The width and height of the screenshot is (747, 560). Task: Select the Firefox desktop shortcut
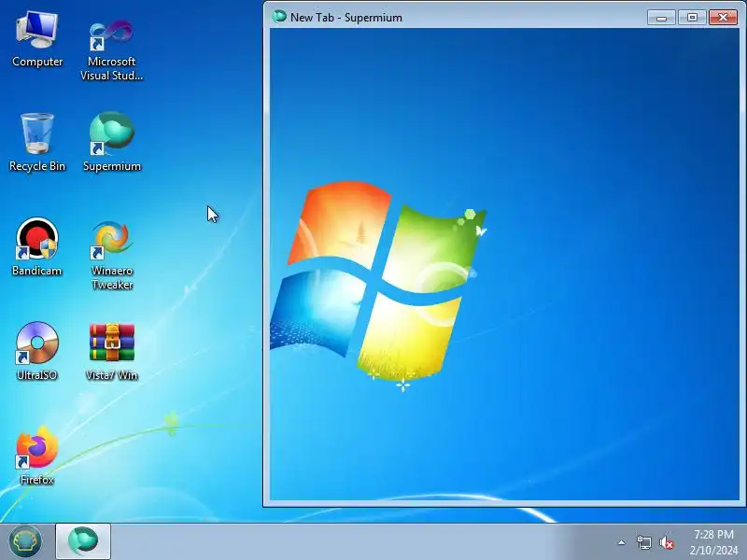pyautogui.click(x=37, y=455)
